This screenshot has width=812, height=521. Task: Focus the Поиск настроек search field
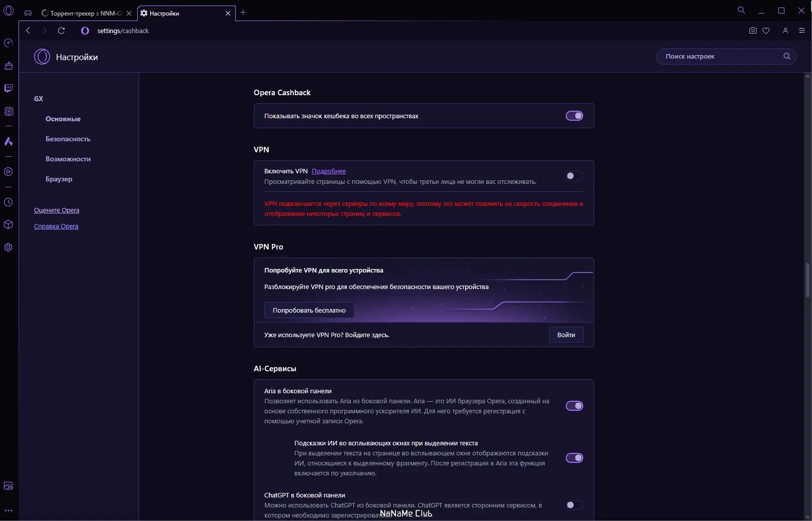point(726,56)
